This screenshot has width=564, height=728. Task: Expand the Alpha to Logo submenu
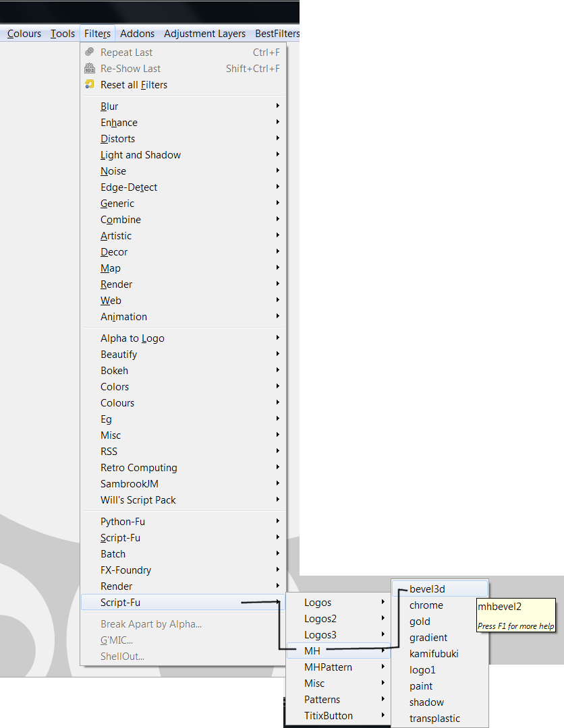click(x=183, y=338)
